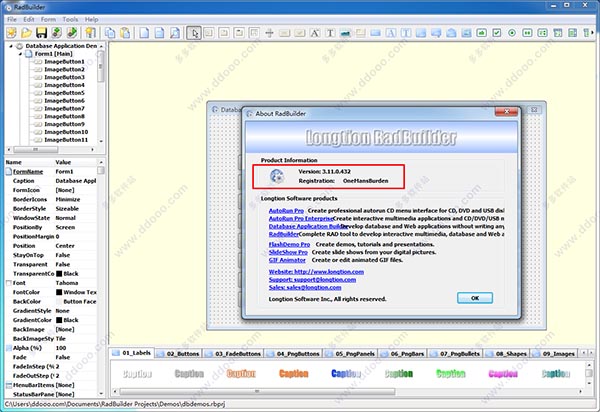Select ImageButton1 in the tree
600x412 pixels.
[64, 62]
